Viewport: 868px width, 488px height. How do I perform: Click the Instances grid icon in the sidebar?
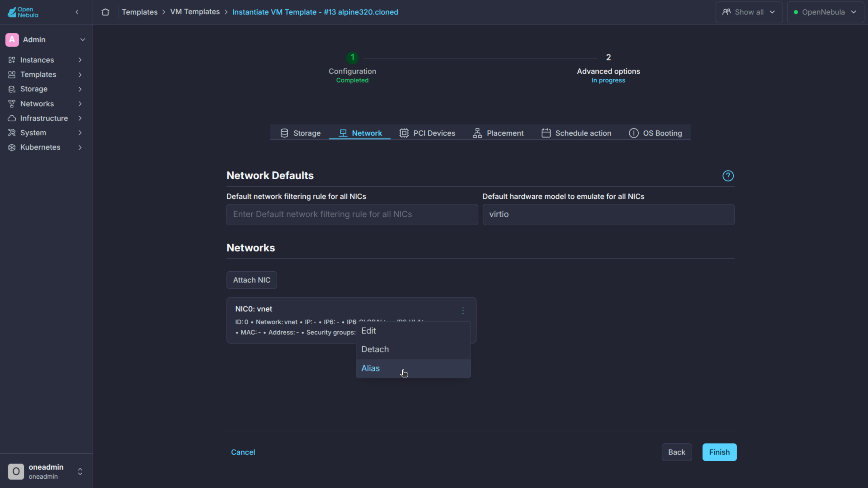click(x=12, y=60)
